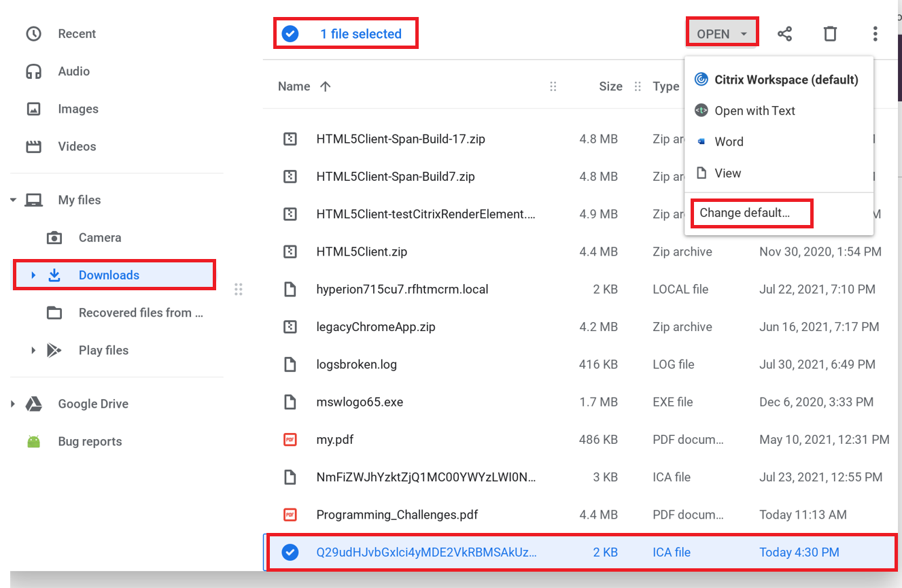Viewport: 902px width, 588px height.
Task: Collapse the My files tree arrow
Action: [x=13, y=201]
